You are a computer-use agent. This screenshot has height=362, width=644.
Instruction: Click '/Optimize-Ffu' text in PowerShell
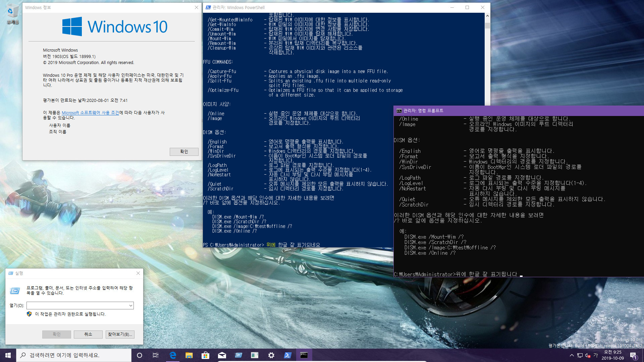click(223, 90)
